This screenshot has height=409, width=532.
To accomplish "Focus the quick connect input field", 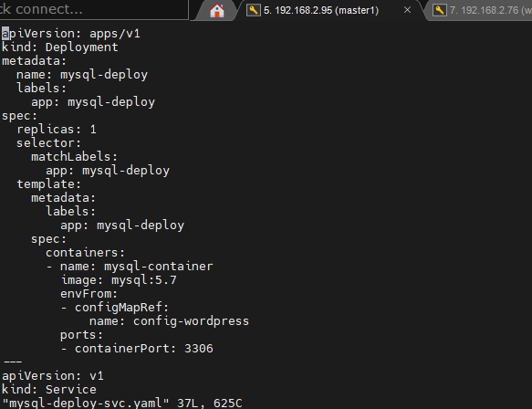I will pos(94,9).
